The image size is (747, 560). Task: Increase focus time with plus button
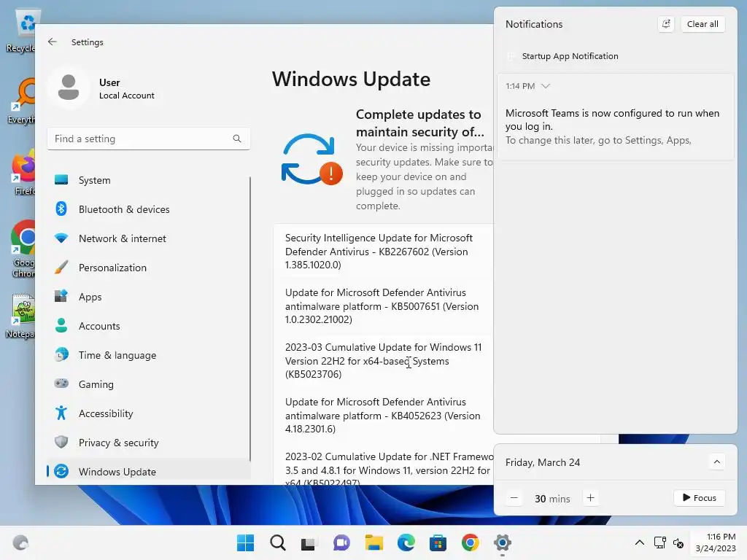590,498
